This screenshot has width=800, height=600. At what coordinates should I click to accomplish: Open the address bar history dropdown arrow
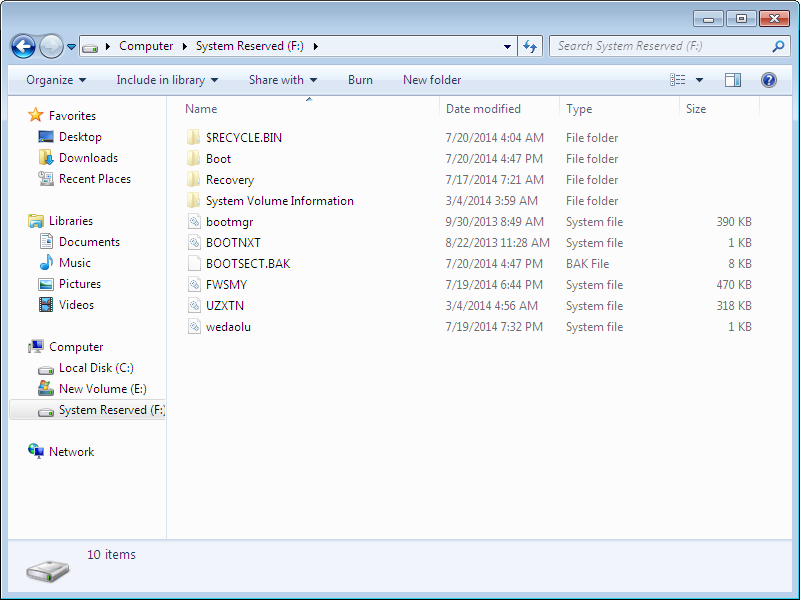506,45
